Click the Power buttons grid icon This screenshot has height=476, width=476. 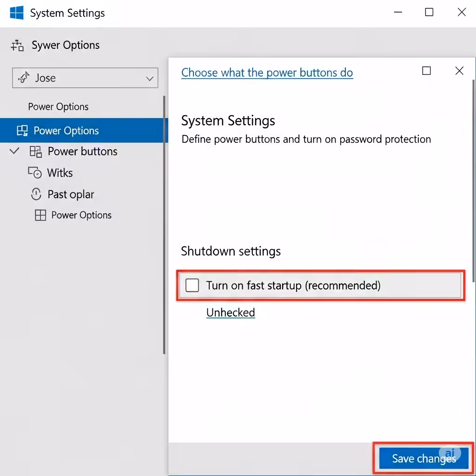[35, 151]
